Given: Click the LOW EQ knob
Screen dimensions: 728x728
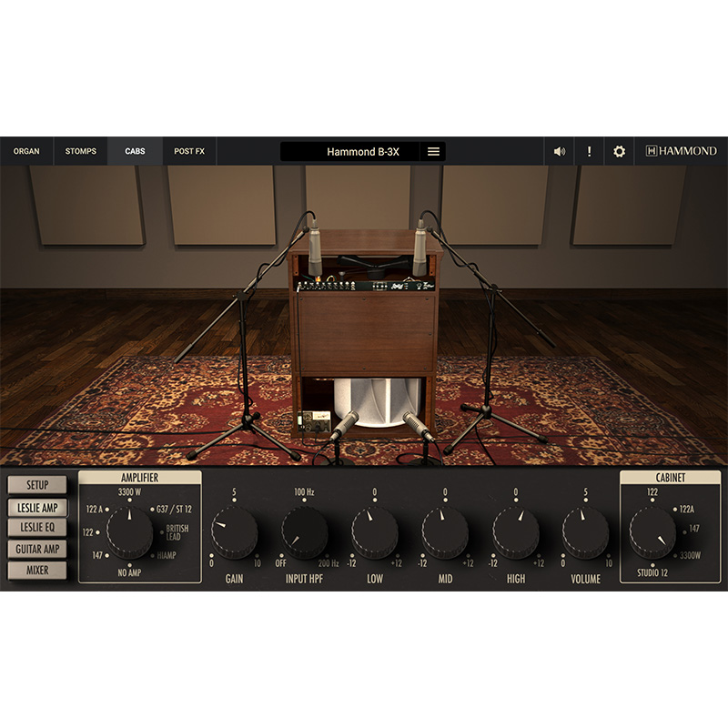Looking at the screenshot, I should (x=375, y=532).
